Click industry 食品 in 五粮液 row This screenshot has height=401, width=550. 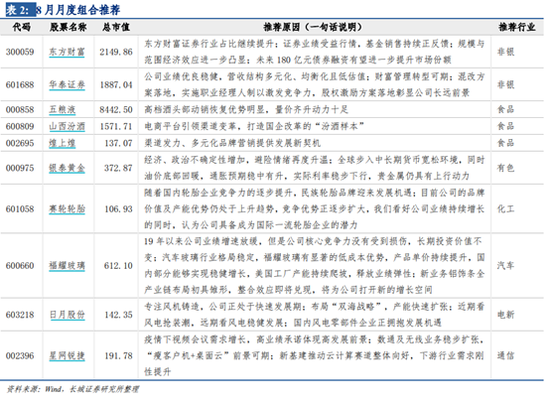[x=505, y=109]
